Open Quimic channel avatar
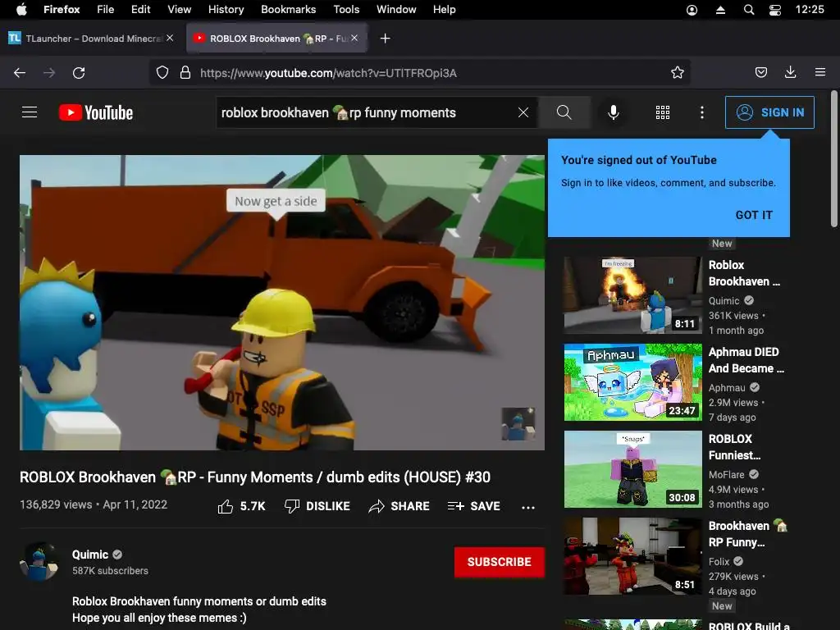This screenshot has width=840, height=630. click(39, 561)
